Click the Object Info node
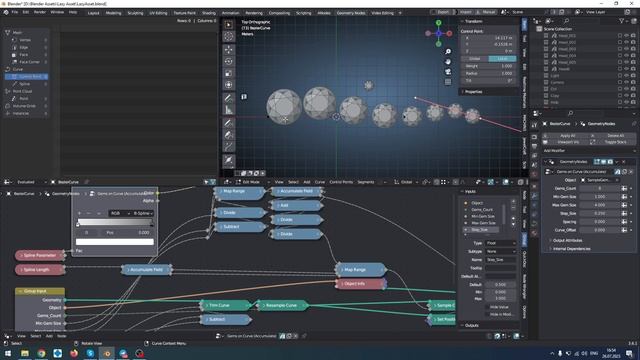Viewport: 640px width, 360px height. tap(360, 284)
